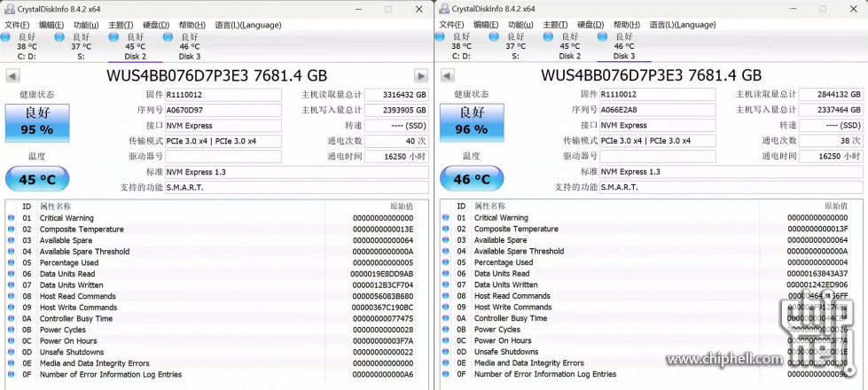Select the Disk 2 tab in right window
The height and width of the screenshot is (390, 868).
pos(570,46)
